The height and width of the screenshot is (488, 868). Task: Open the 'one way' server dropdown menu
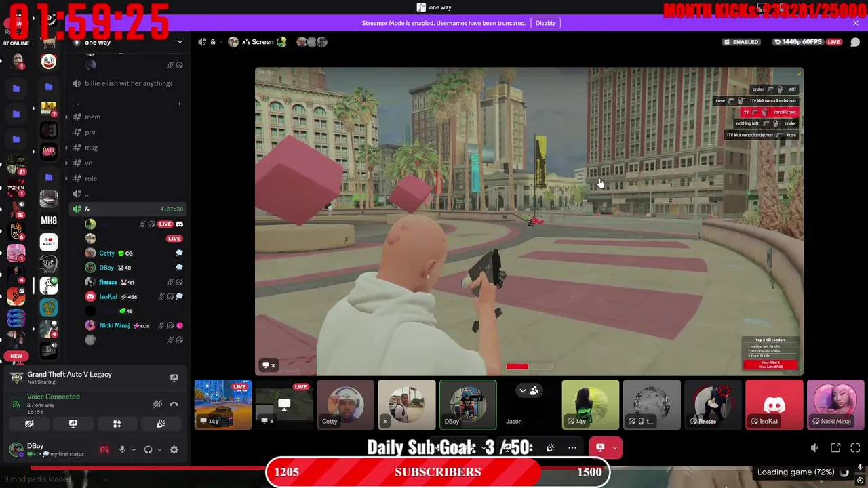(x=179, y=43)
